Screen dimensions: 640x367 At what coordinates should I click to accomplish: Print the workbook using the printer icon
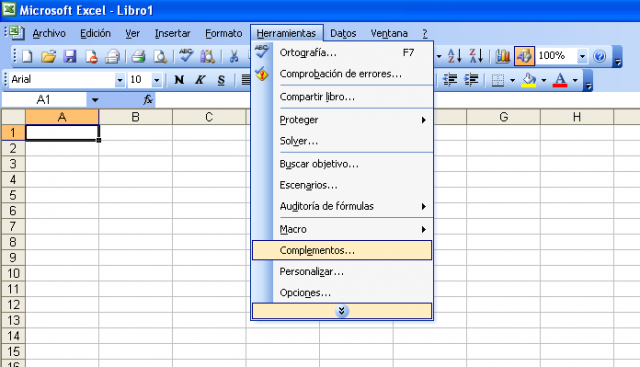[x=139, y=56]
